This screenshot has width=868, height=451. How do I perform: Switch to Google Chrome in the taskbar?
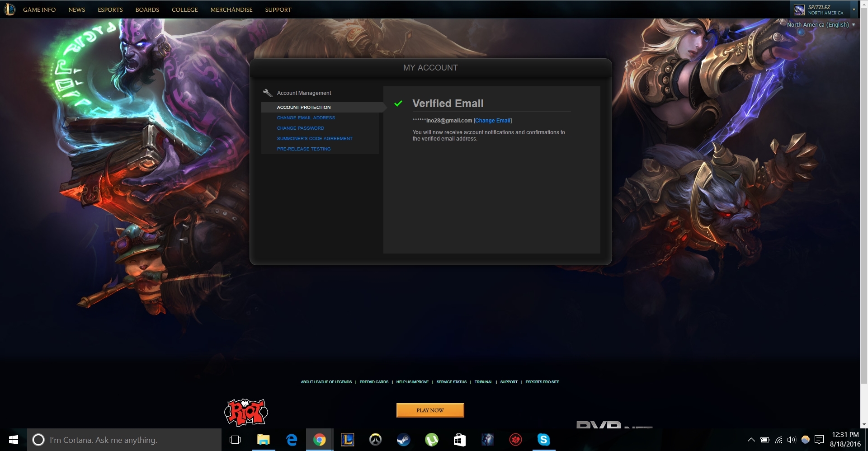(320, 440)
